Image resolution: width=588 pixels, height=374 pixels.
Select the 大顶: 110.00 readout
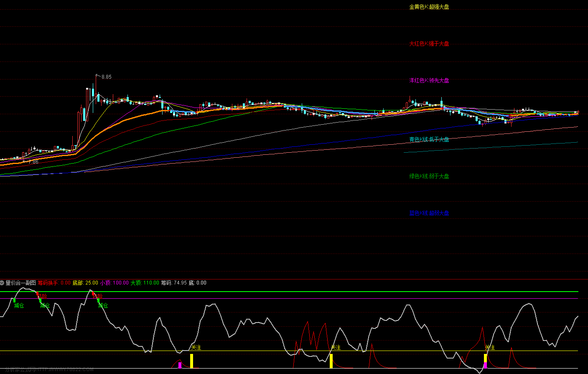(x=145, y=283)
